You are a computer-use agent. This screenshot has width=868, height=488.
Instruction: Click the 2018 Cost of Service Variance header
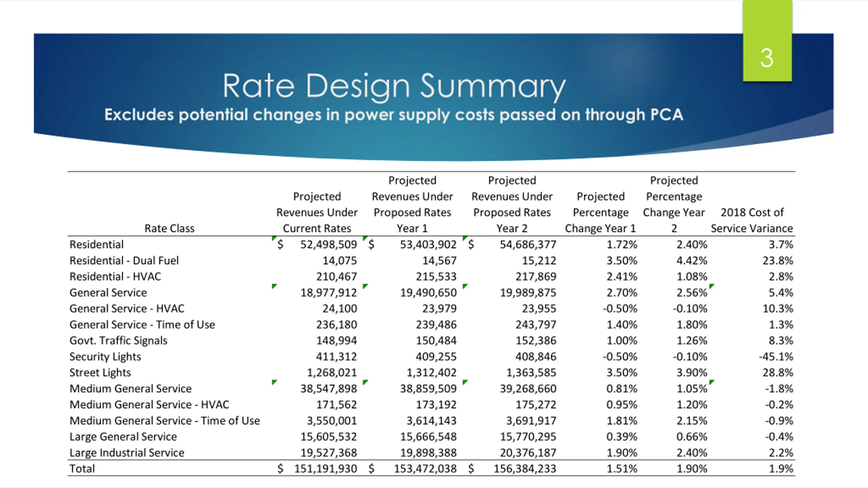pyautogui.click(x=752, y=220)
